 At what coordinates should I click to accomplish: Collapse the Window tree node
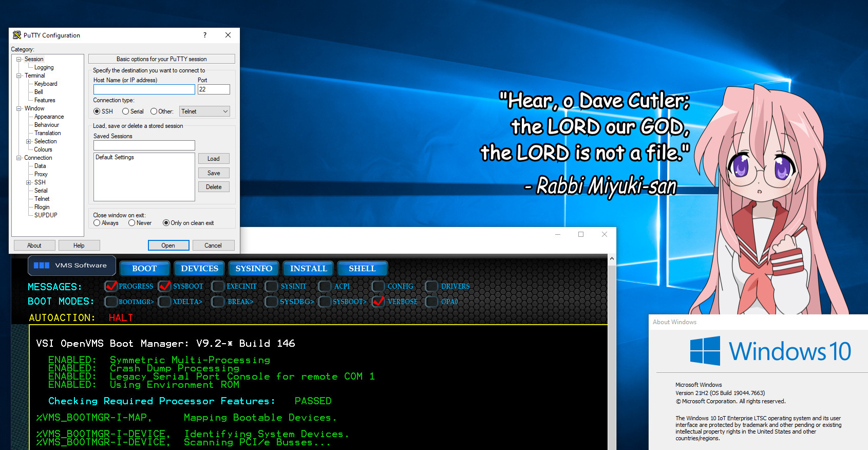coord(19,108)
